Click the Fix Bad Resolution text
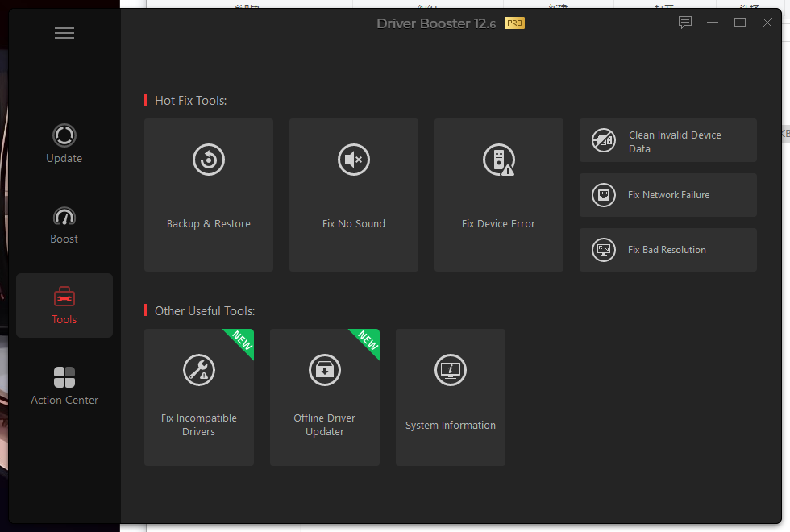Image resolution: width=790 pixels, height=532 pixels. tap(667, 250)
